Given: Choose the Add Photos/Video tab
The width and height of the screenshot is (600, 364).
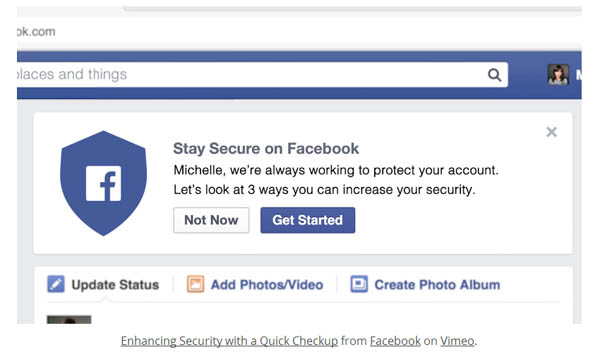Looking at the screenshot, I should [255, 284].
